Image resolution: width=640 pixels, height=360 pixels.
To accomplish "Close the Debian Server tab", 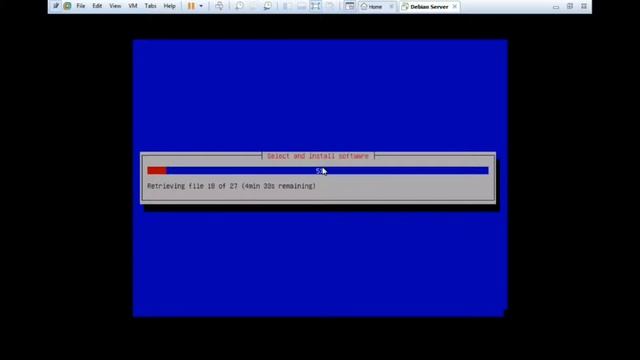I will click(x=455, y=7).
